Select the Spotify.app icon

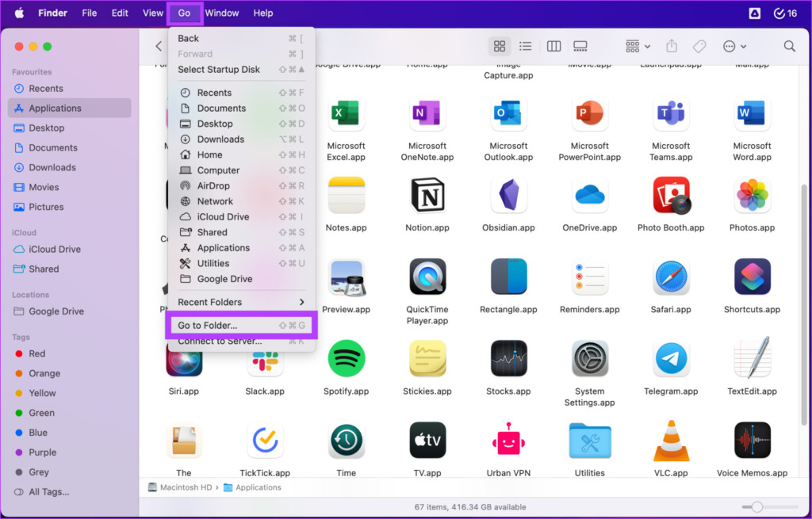[x=346, y=359]
